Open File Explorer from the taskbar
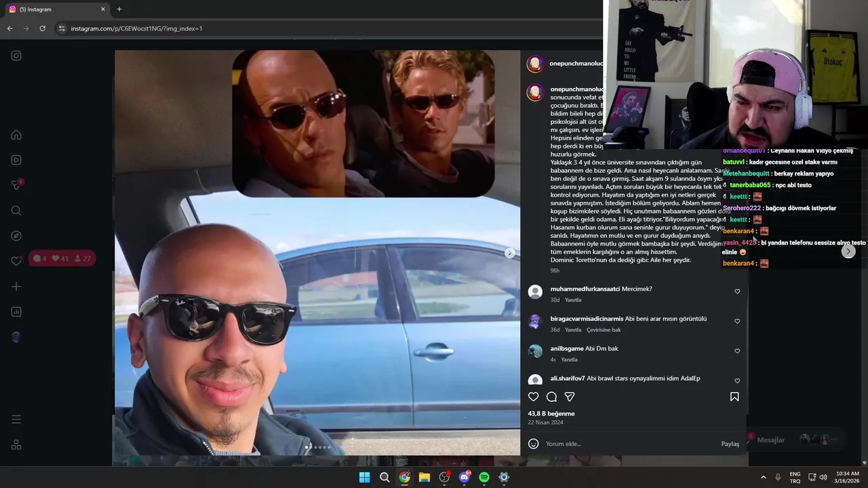Screen dimensions: 868x488 click(425, 477)
